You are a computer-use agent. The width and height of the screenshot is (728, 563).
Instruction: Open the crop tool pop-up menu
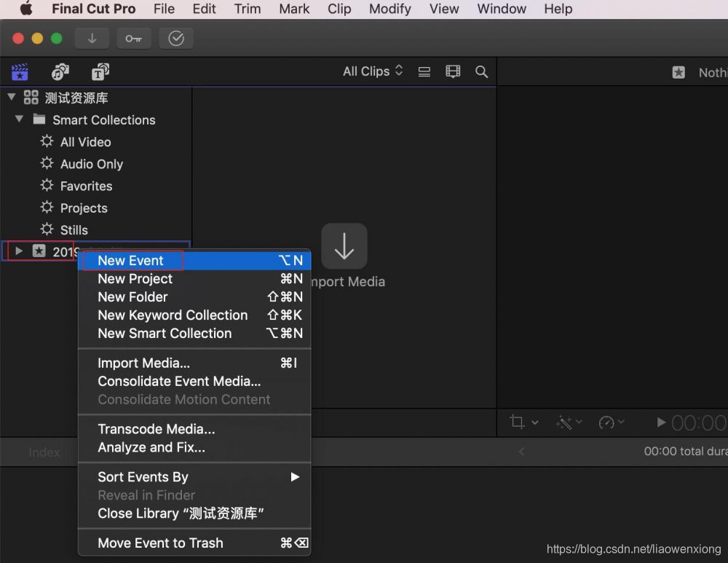(524, 422)
